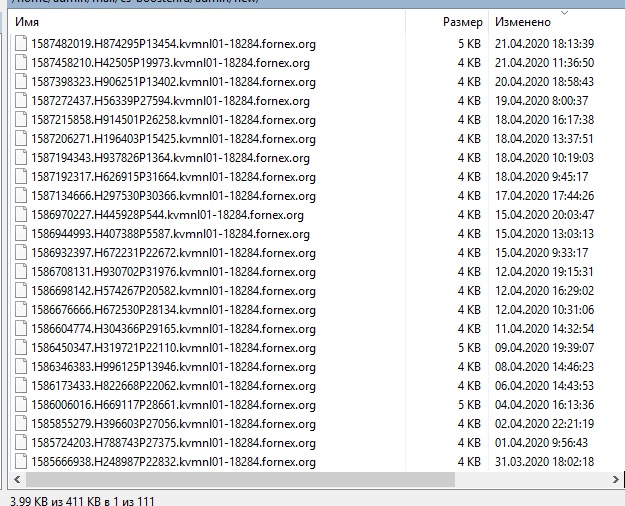Select file 1586944993.H407388P5587.kvmnl01-18284.fornex.org
The image size is (625, 506).
pos(171,234)
